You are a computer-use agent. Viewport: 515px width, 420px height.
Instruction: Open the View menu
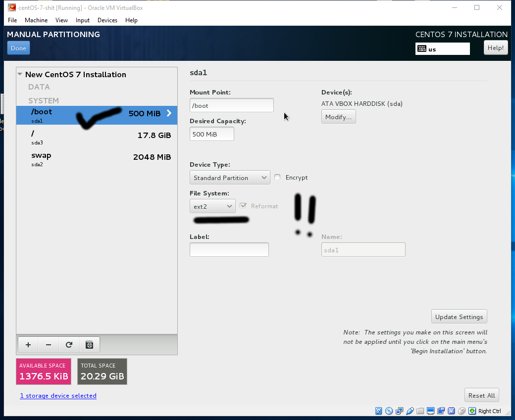(61, 20)
